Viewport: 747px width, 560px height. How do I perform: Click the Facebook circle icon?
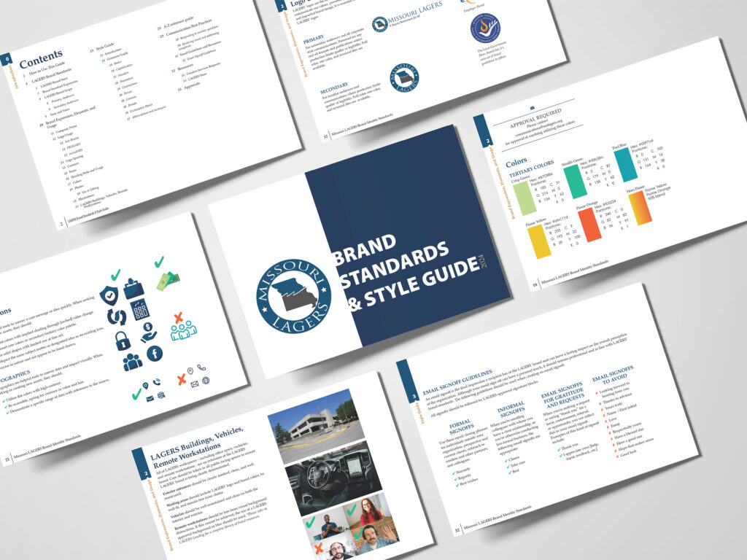(x=155, y=354)
